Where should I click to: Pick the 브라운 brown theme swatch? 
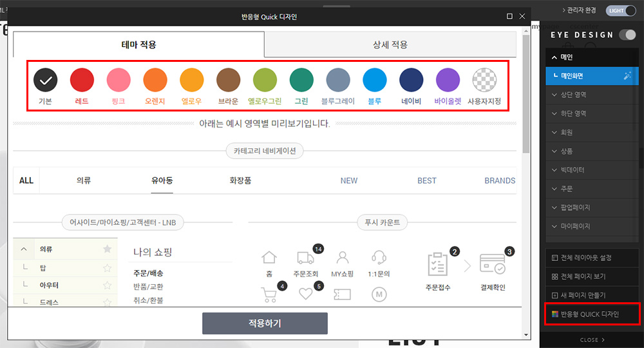coord(228,80)
